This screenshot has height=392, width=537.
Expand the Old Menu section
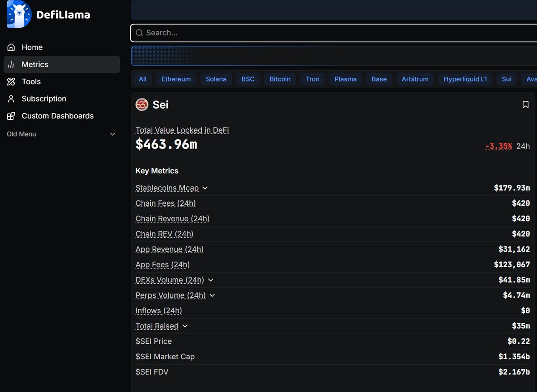tap(112, 134)
